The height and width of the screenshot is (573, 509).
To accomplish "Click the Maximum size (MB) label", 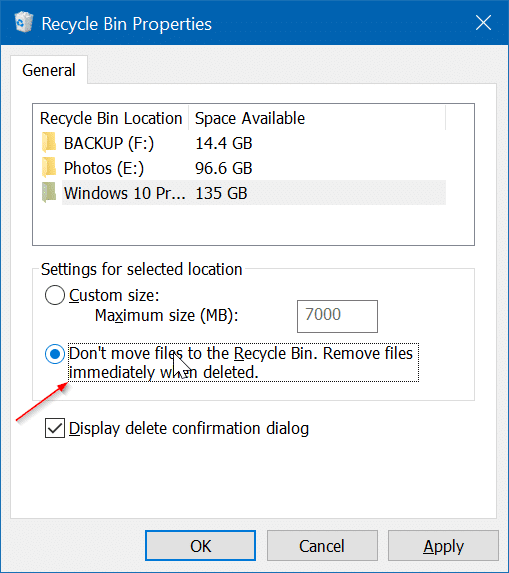I will coord(167,316).
